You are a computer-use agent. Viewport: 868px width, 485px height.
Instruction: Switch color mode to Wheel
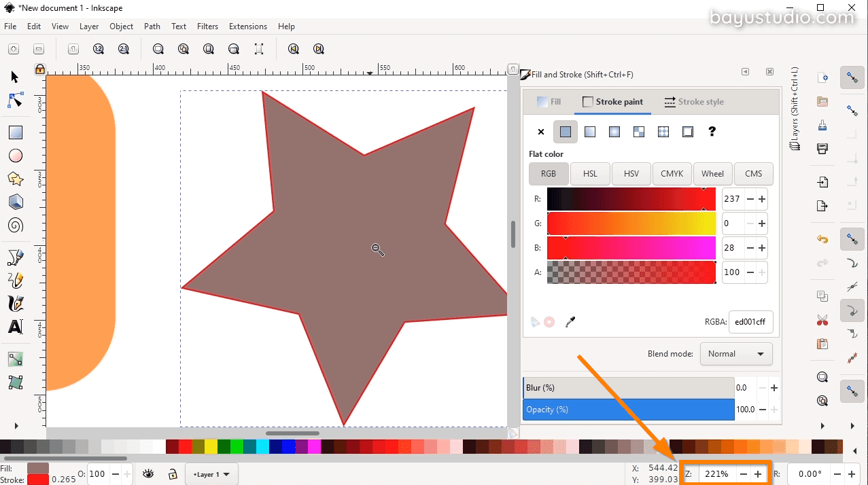click(712, 173)
